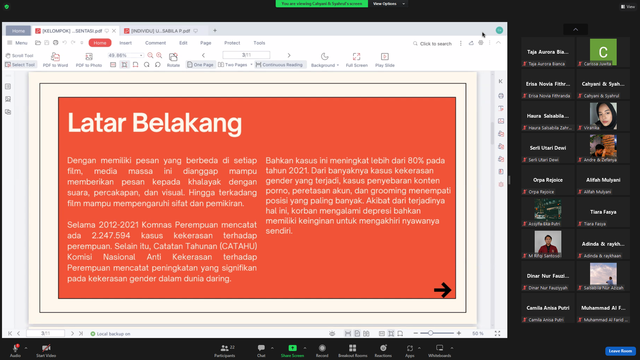
Task: Open Zoom Whiteboards
Action: [x=440, y=350]
